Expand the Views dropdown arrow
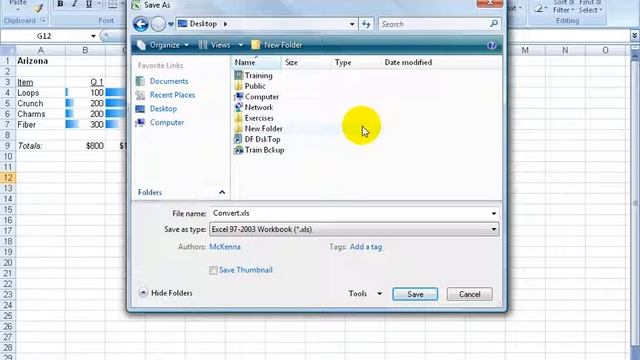The image size is (640, 360). point(240,45)
